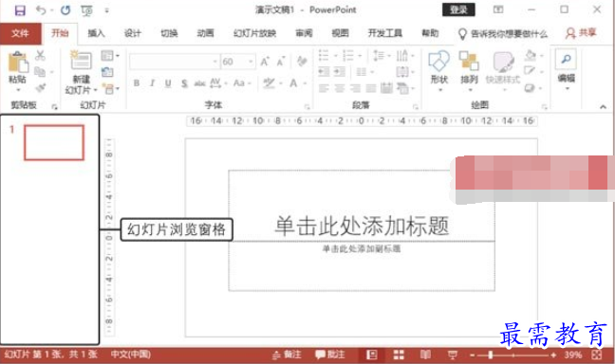Open the font size dropdown
This screenshot has width=615, height=364.
pos(251,62)
